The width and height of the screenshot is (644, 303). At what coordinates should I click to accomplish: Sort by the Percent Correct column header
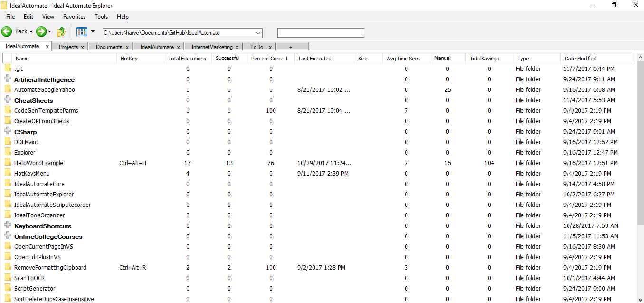(271, 59)
